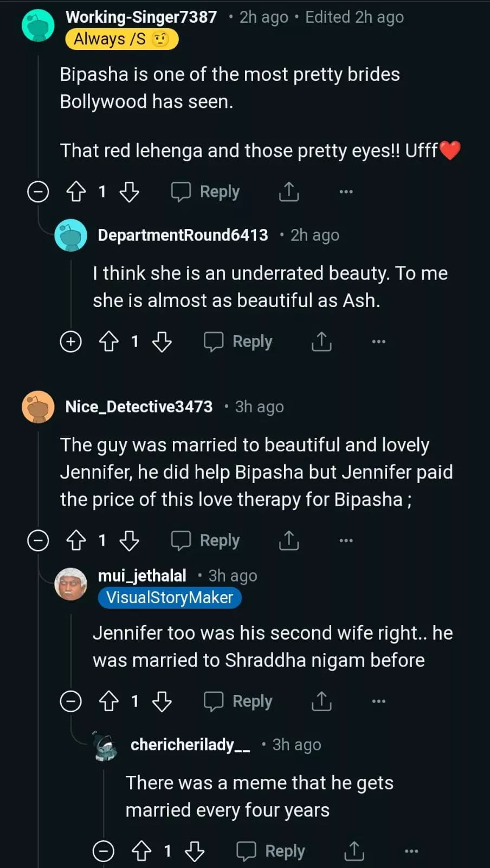The height and width of the screenshot is (868, 490).
Task: Expand DepartmentRound6413's collapsed replies
Action: coord(70,342)
